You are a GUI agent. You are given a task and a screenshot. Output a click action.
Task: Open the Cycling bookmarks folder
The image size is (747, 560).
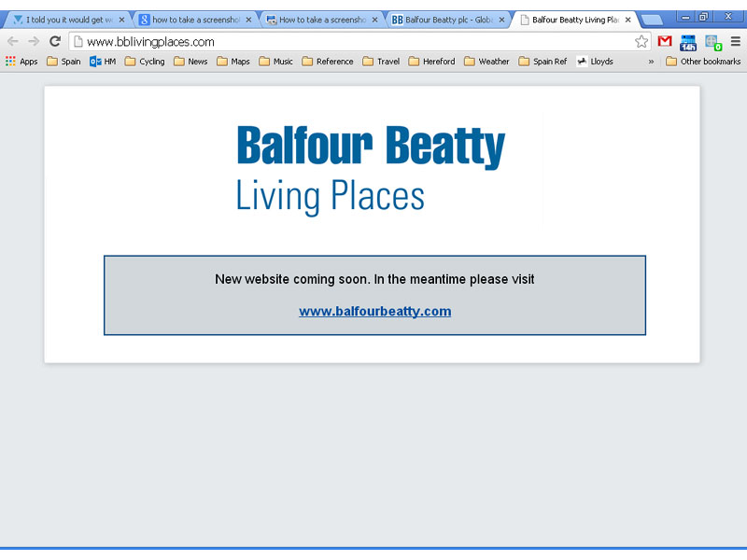(145, 62)
